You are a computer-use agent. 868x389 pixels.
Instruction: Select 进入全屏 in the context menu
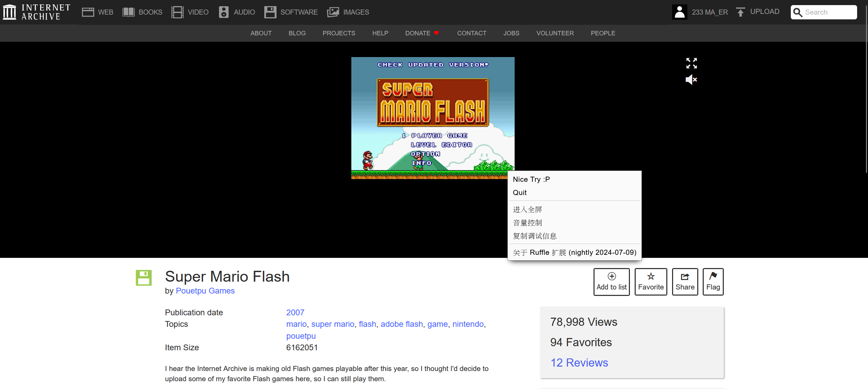click(x=574, y=209)
